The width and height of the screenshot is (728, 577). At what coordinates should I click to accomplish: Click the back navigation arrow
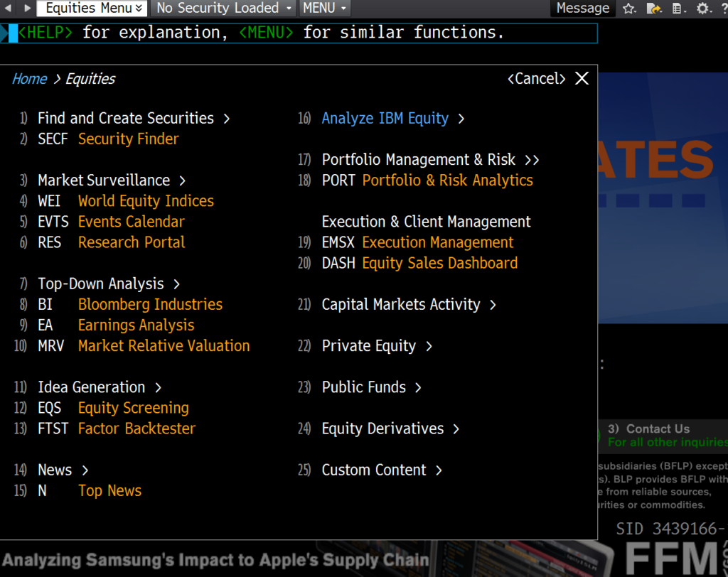(8, 9)
